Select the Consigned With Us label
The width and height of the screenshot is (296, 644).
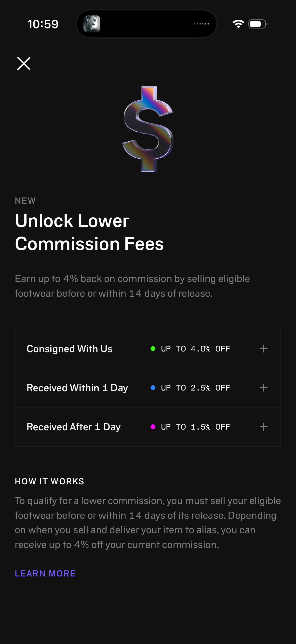[69, 349]
